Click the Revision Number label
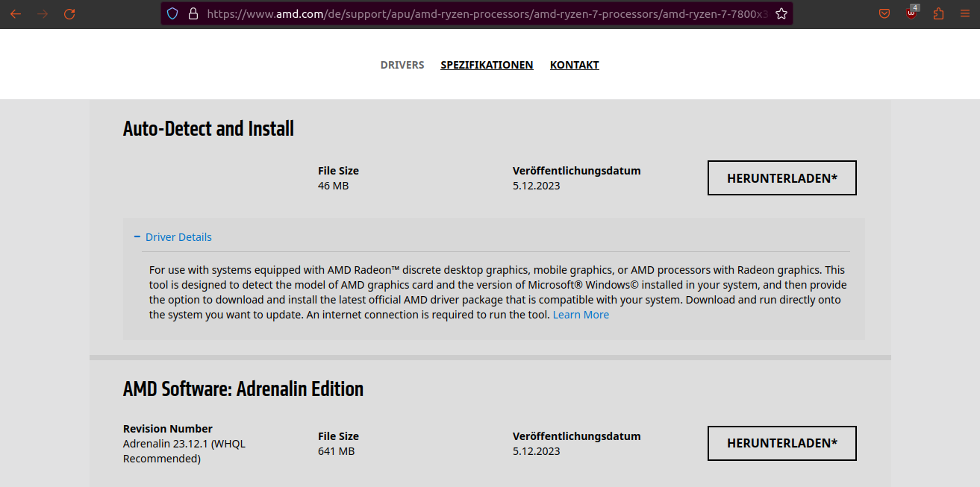The image size is (980, 487). (168, 429)
